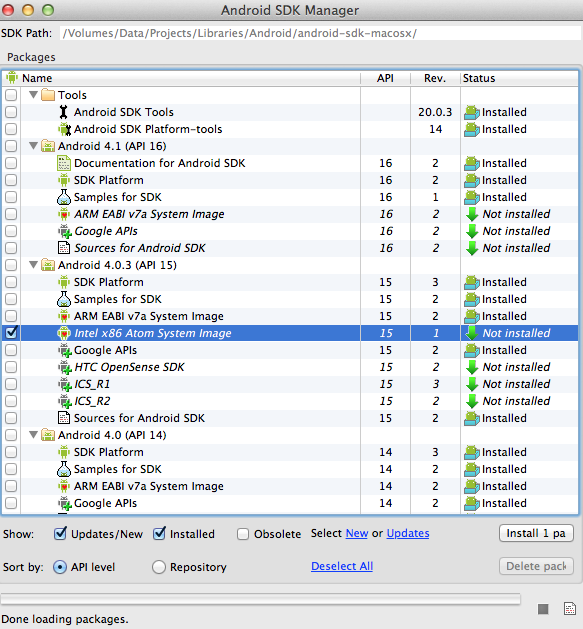Toggle the Installed show checkbox
583x629 pixels.
(159, 534)
